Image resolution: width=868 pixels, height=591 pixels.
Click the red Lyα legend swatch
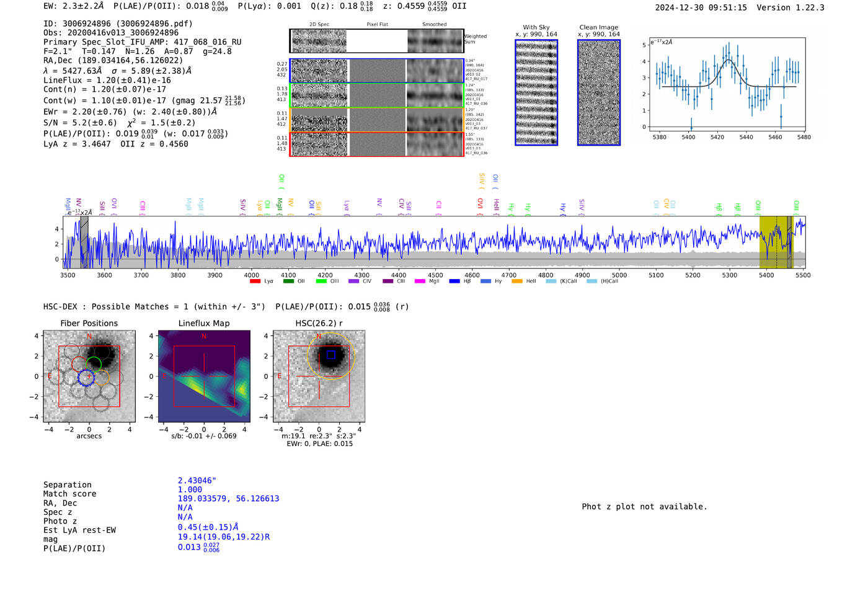pos(255,282)
